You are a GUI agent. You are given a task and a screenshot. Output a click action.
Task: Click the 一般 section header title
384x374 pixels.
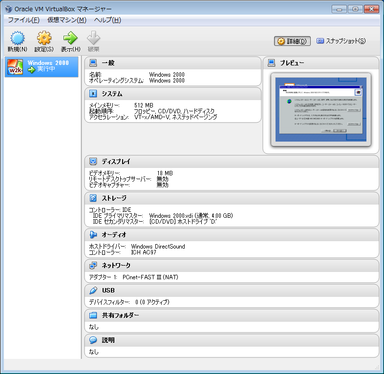tap(108, 63)
